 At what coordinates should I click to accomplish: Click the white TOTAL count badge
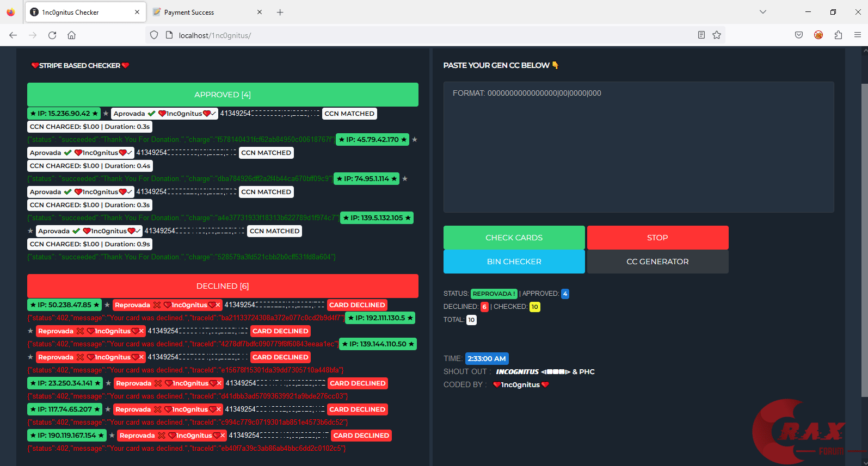click(471, 320)
